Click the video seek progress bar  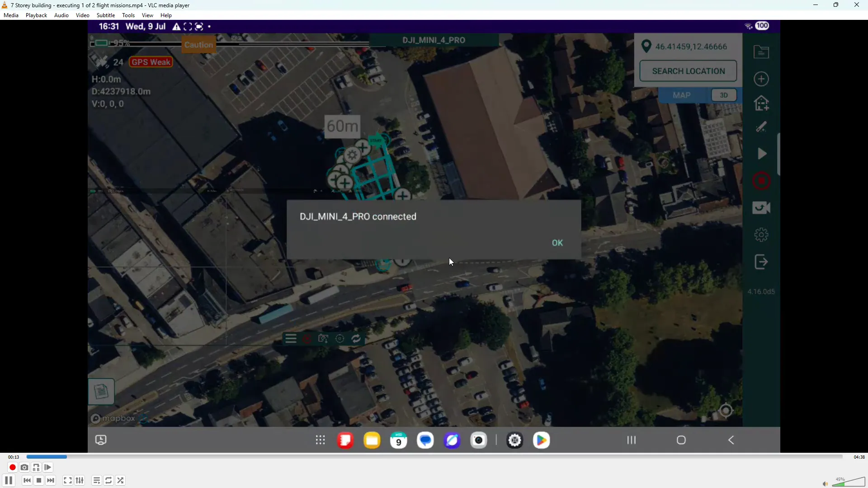coord(434,457)
